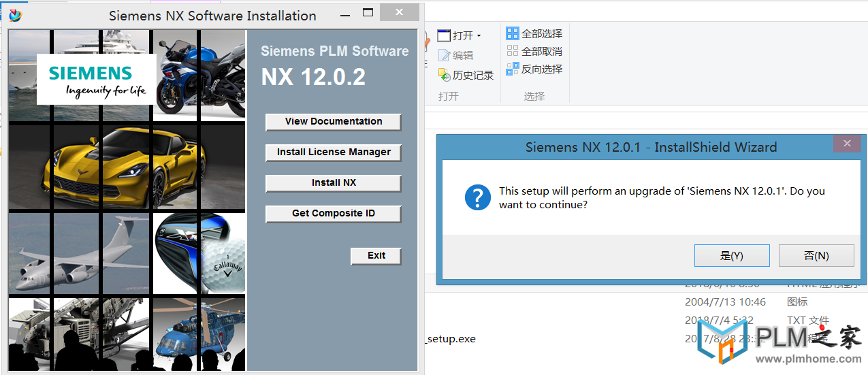Maximize the Siemens NX Software Installation window
The image size is (868, 375).
[x=368, y=13]
